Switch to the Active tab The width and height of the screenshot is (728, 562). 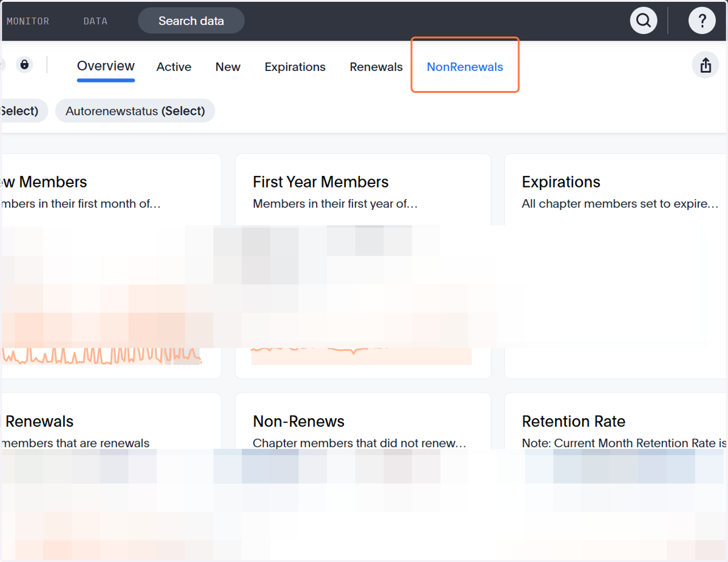point(174,67)
